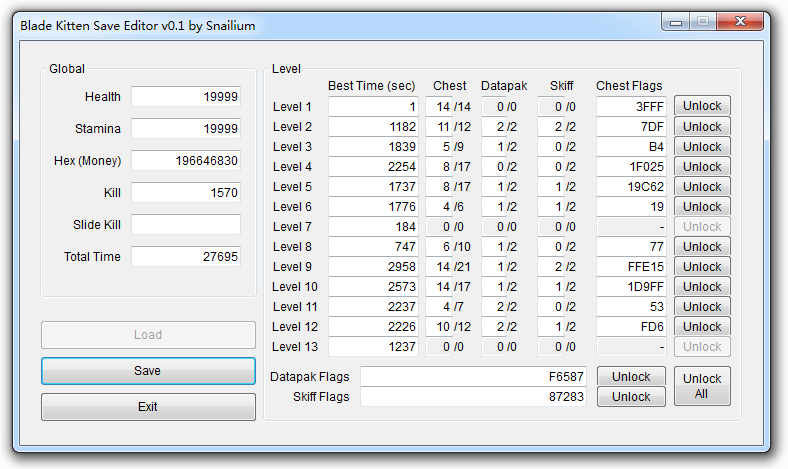Unlock button next to Skiff Flags
This screenshot has height=469, width=788.
pos(631,397)
